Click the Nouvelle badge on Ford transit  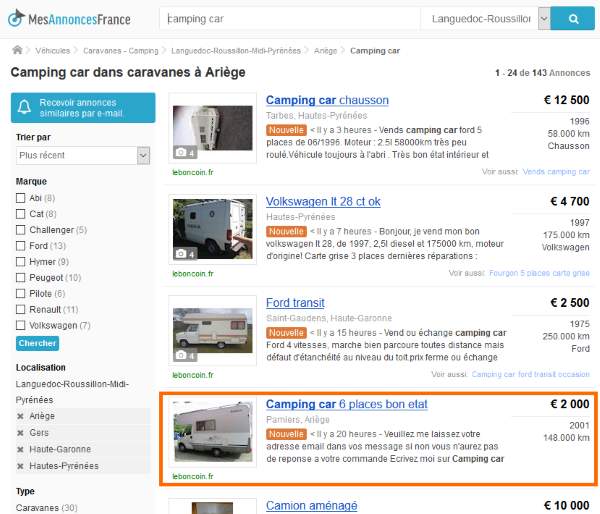pos(286,333)
